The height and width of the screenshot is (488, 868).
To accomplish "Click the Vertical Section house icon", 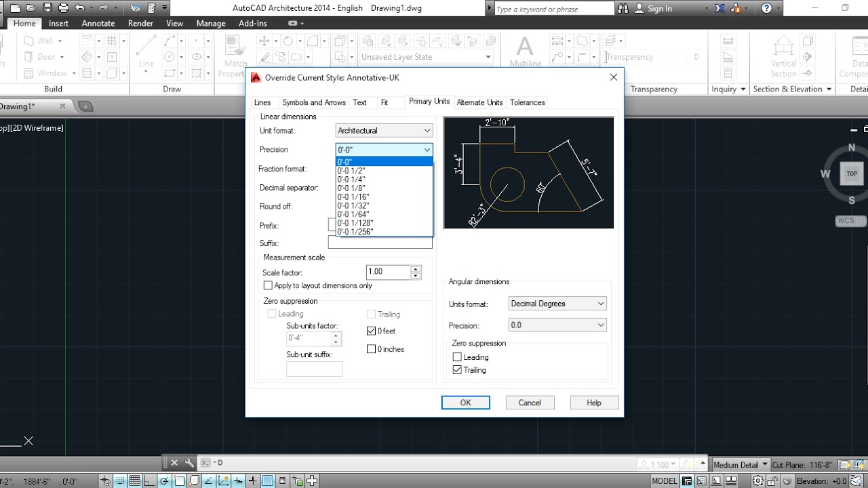I will tap(783, 46).
